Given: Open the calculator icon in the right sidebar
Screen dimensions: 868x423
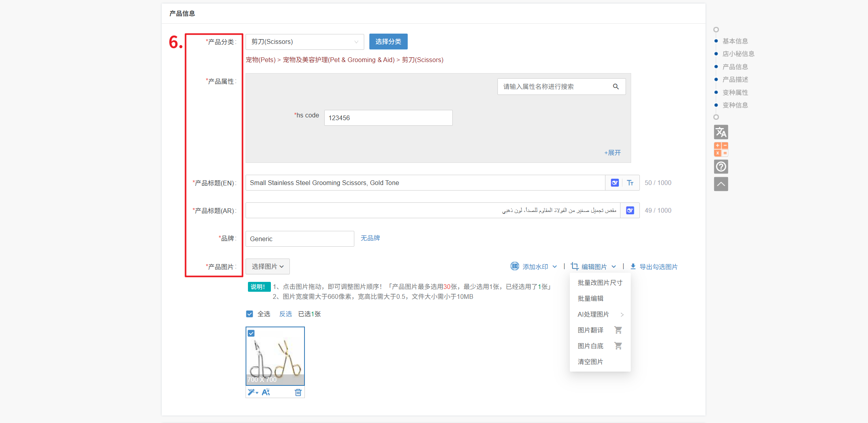Looking at the screenshot, I should coord(721,149).
